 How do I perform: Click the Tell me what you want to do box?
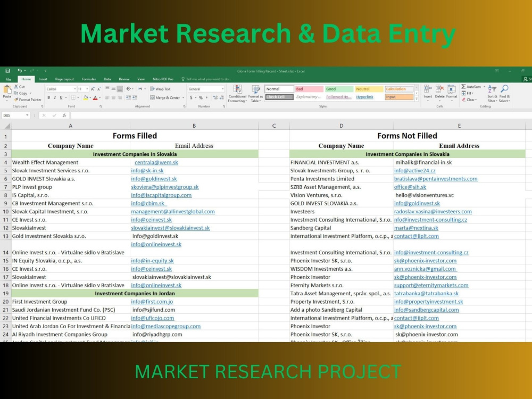click(206, 79)
